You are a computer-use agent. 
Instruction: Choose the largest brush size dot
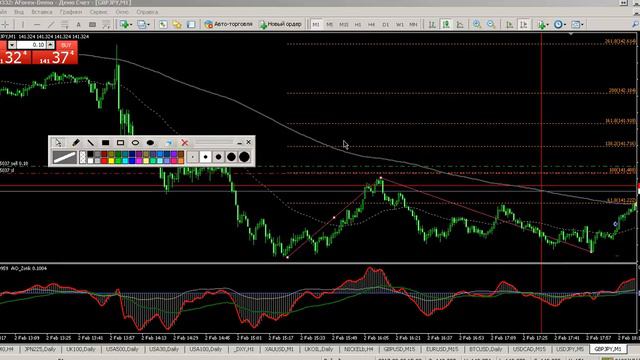[x=244, y=157]
